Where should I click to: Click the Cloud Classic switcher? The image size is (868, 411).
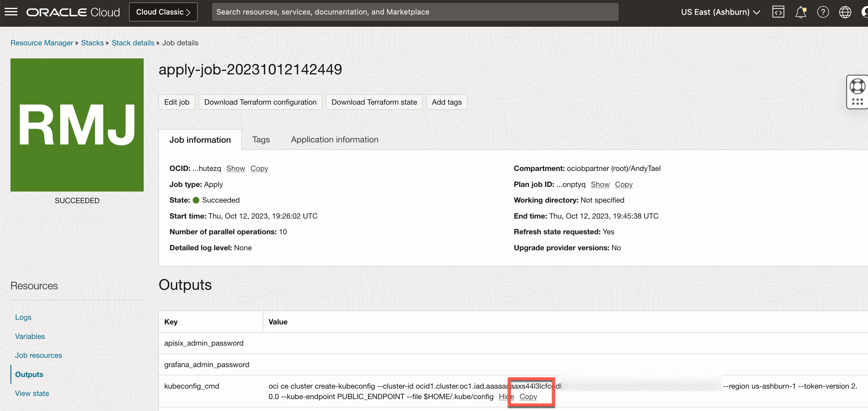pyautogui.click(x=163, y=12)
